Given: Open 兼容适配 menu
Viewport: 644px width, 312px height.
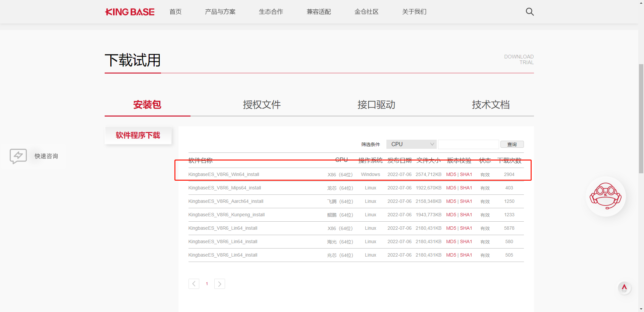Looking at the screenshot, I should coord(319,12).
